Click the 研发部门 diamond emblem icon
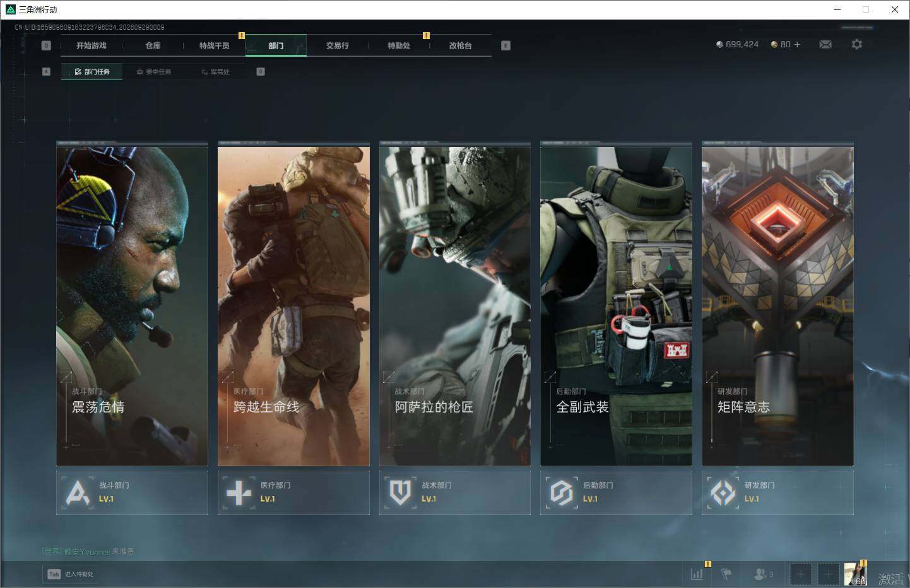 point(723,492)
